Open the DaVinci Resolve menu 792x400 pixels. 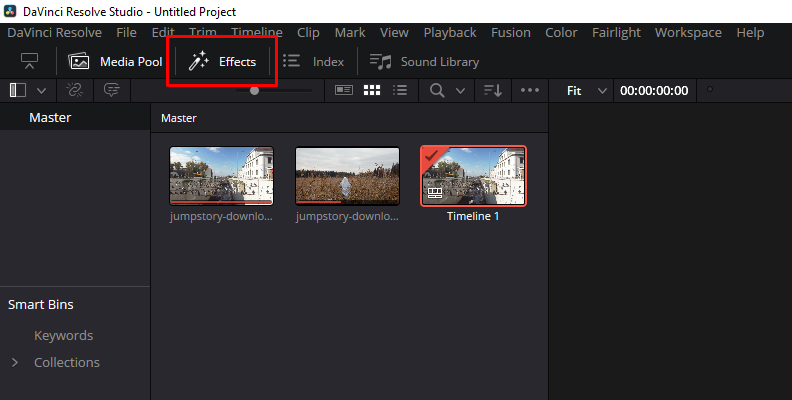(x=55, y=33)
